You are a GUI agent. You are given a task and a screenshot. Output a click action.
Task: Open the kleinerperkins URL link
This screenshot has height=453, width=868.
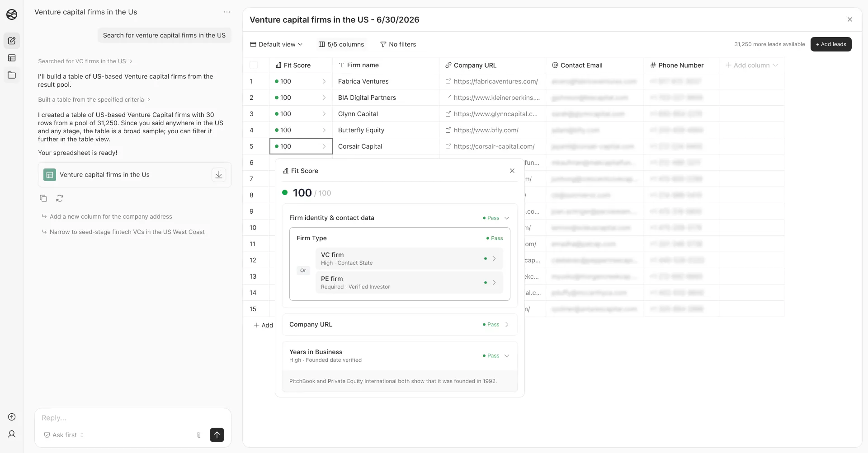click(496, 98)
